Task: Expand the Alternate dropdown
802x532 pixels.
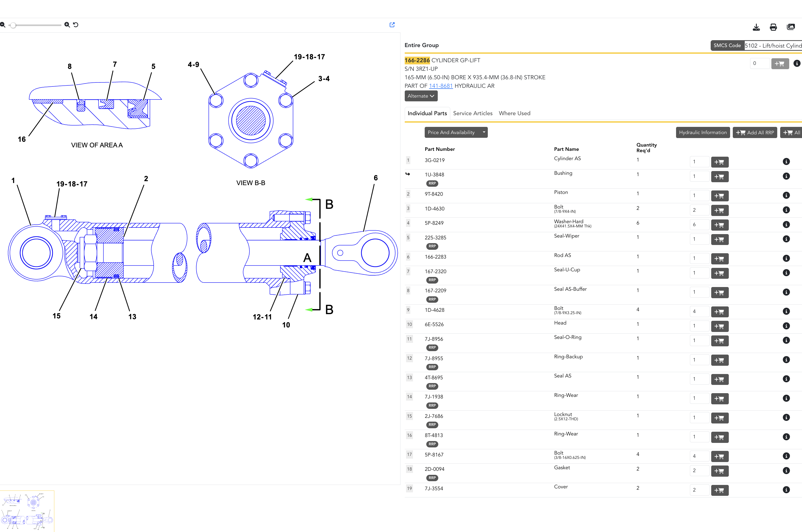Action: 421,96
